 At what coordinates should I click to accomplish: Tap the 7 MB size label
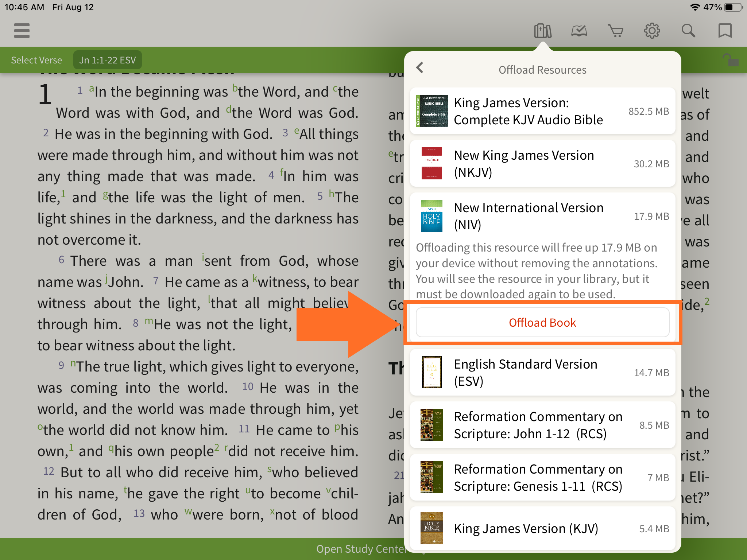[658, 478]
